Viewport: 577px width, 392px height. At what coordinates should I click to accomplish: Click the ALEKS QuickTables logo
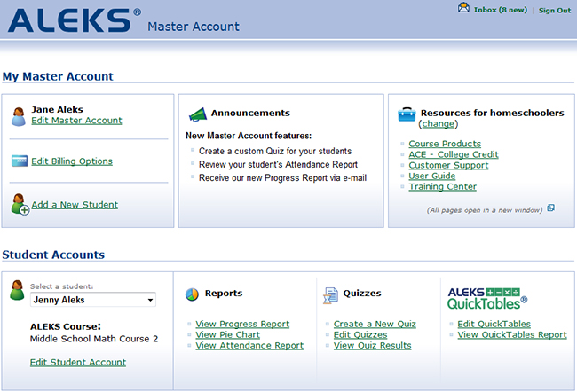tap(487, 299)
